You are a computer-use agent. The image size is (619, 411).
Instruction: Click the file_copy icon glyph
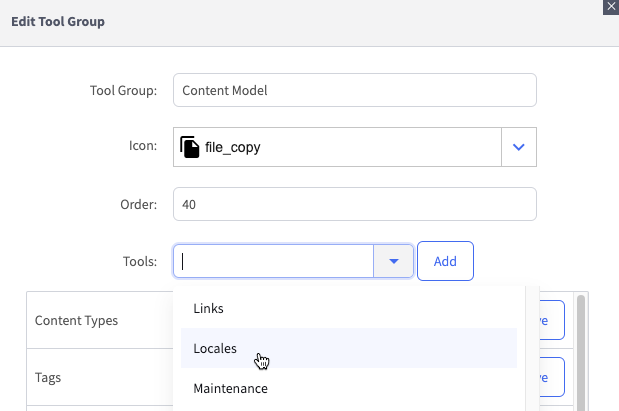pyautogui.click(x=189, y=147)
